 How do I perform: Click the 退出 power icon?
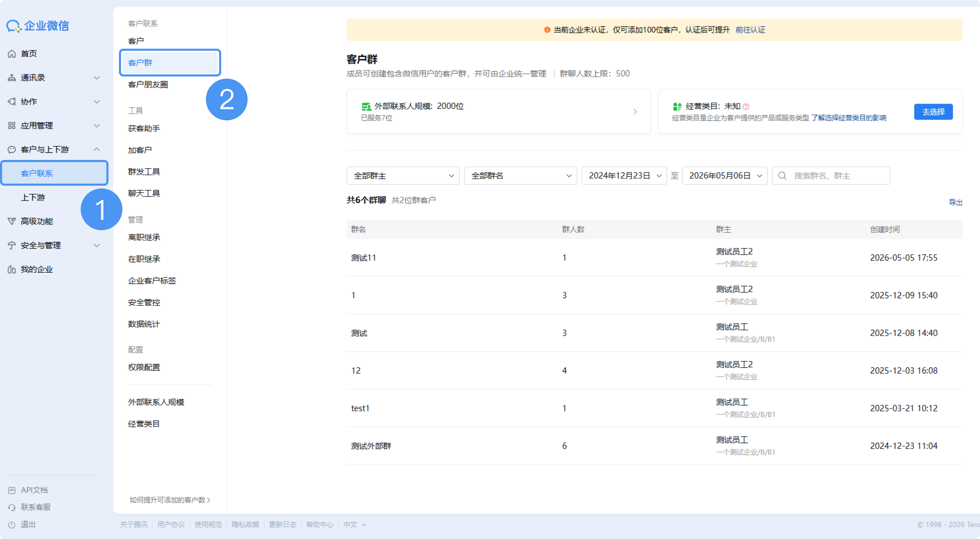(x=12, y=524)
